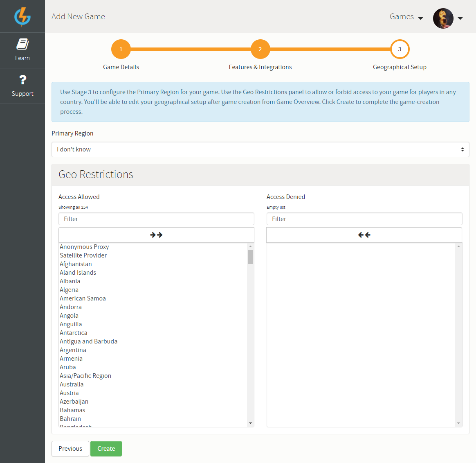This screenshot has height=463, width=476.
Task: Open the Learn book icon
Action: (22, 44)
